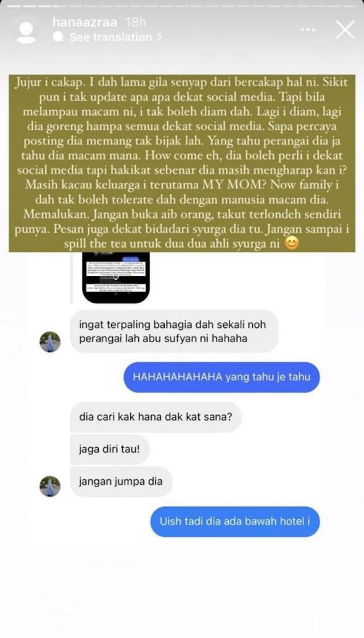
Task: Click the translate icon beside See translation
Action: [59, 38]
